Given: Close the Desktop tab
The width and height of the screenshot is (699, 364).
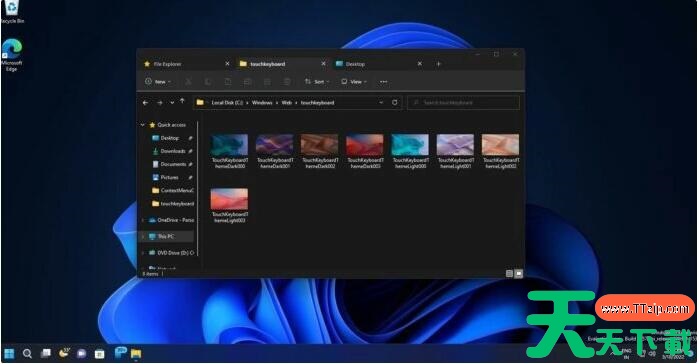Looking at the screenshot, I should point(419,64).
